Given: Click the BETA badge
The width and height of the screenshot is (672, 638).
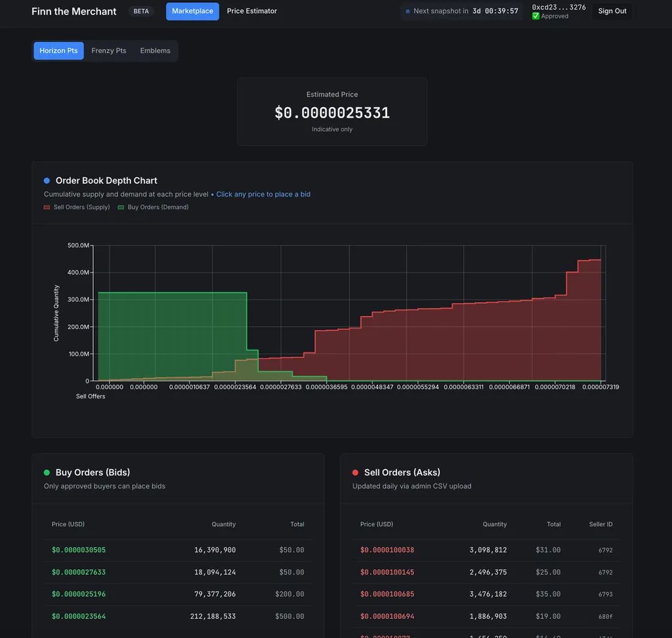Looking at the screenshot, I should click(x=141, y=11).
